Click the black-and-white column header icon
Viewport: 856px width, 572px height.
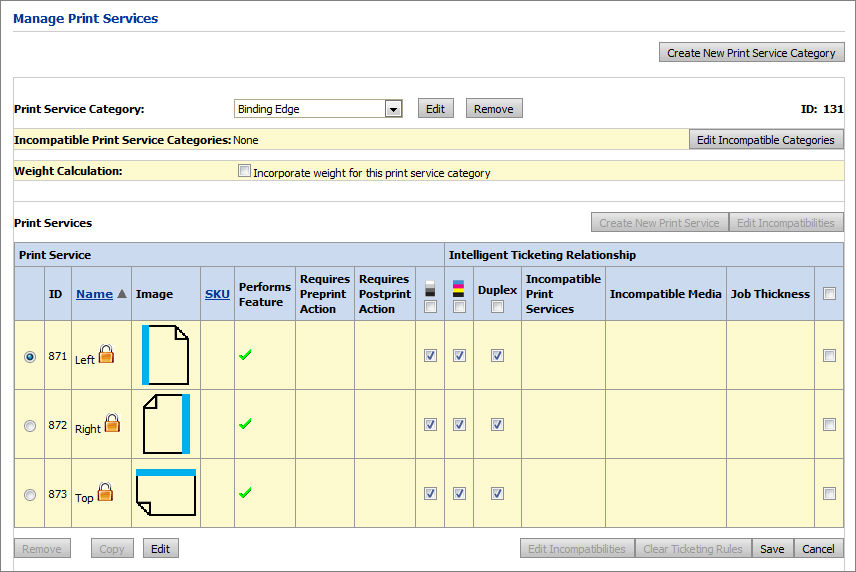click(x=430, y=289)
